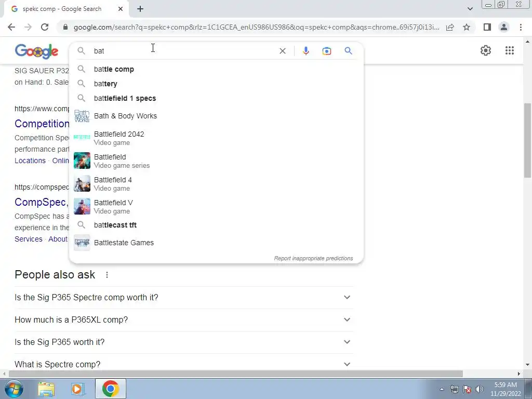Image resolution: width=532 pixels, height=399 pixels.
Task: Clear the search box text
Action: tap(282, 51)
